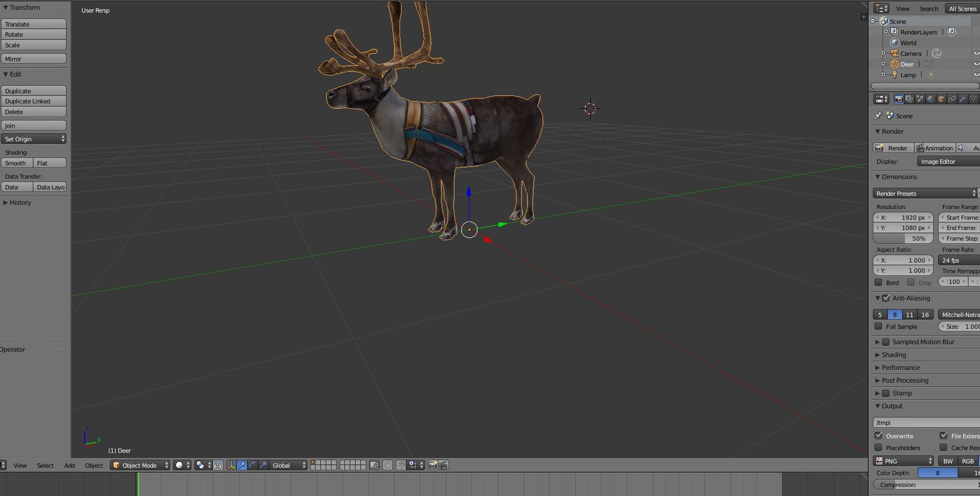Click the Duplicate Linked button

pyautogui.click(x=34, y=101)
